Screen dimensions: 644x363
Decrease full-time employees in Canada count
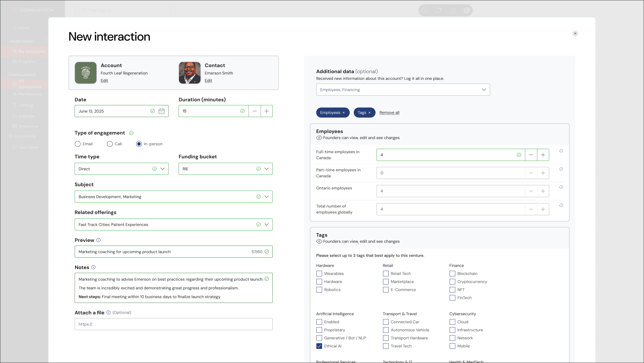pos(531,155)
